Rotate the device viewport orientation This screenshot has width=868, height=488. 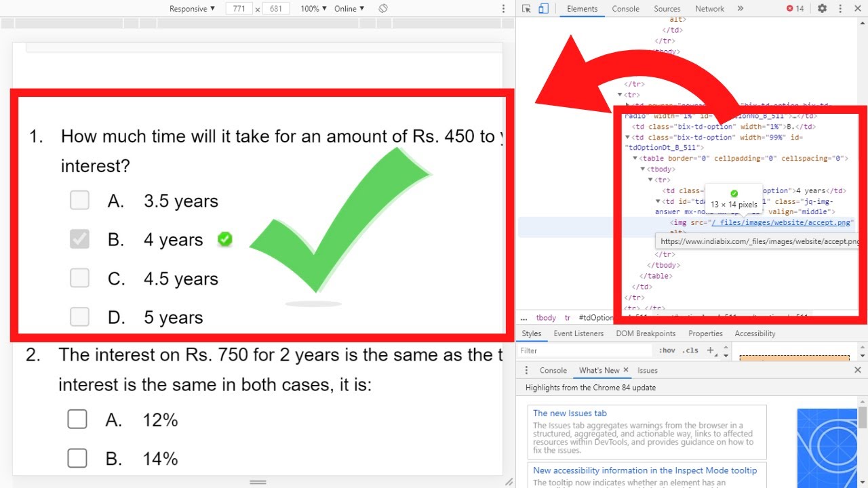click(x=383, y=9)
